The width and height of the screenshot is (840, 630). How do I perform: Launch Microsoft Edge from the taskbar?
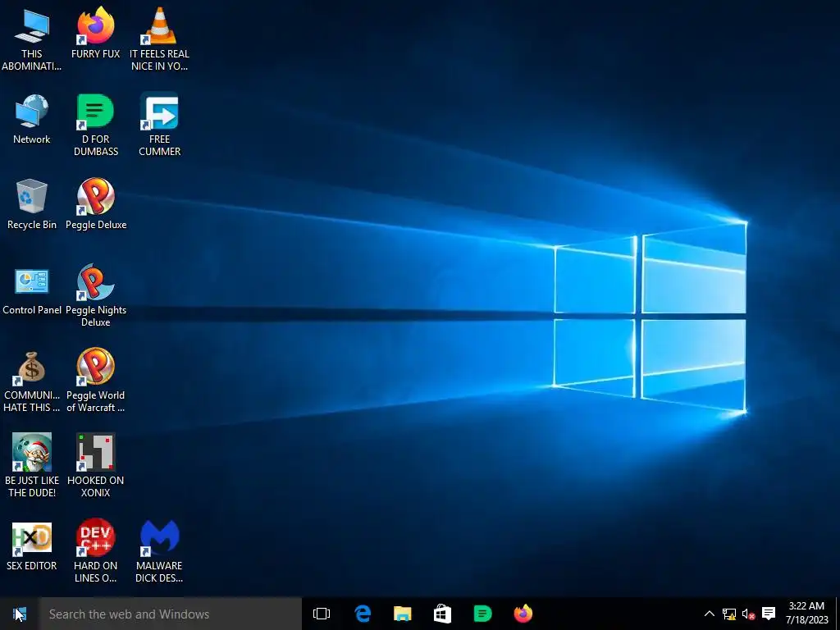click(363, 614)
